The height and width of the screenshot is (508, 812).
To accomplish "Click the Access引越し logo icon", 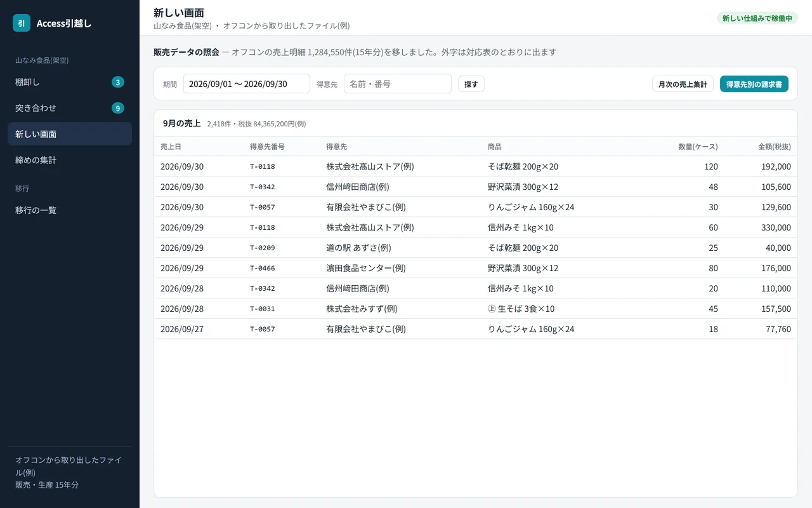I will pos(22,23).
